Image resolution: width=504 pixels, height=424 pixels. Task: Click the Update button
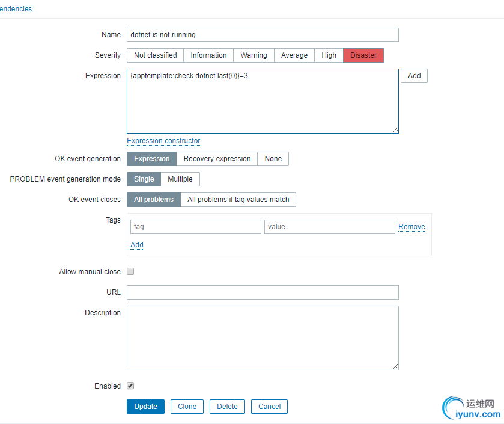(x=145, y=407)
